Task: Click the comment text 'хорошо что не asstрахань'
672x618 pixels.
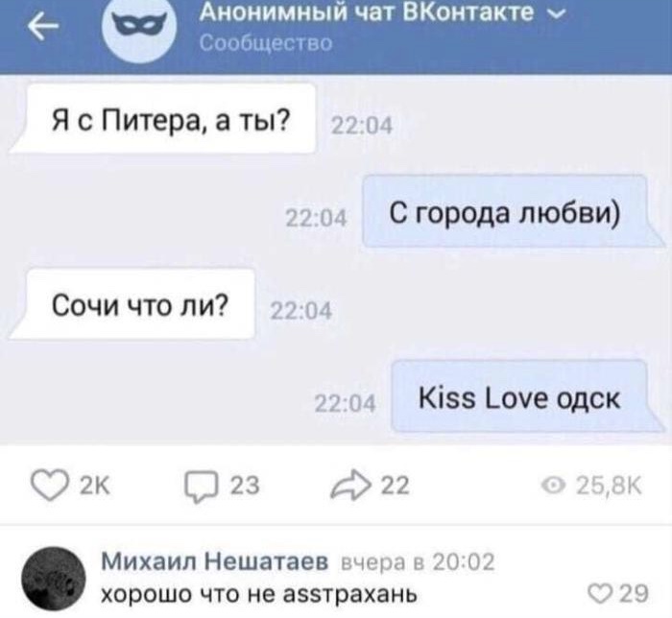Action: (x=259, y=594)
